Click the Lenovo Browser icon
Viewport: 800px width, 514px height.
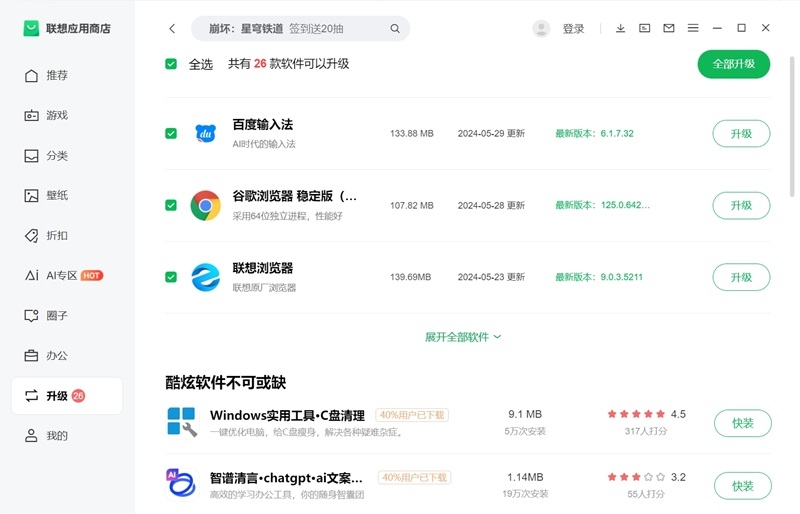point(206,277)
